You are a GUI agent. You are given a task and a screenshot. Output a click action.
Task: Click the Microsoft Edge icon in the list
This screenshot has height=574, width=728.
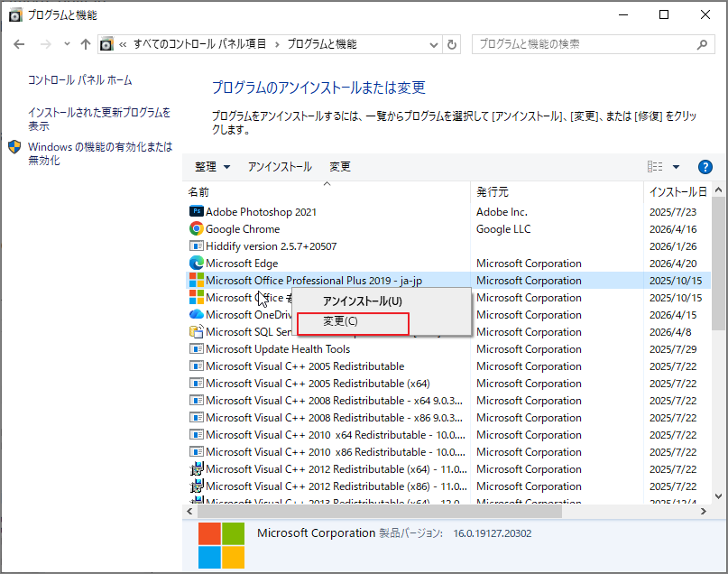[x=195, y=264]
